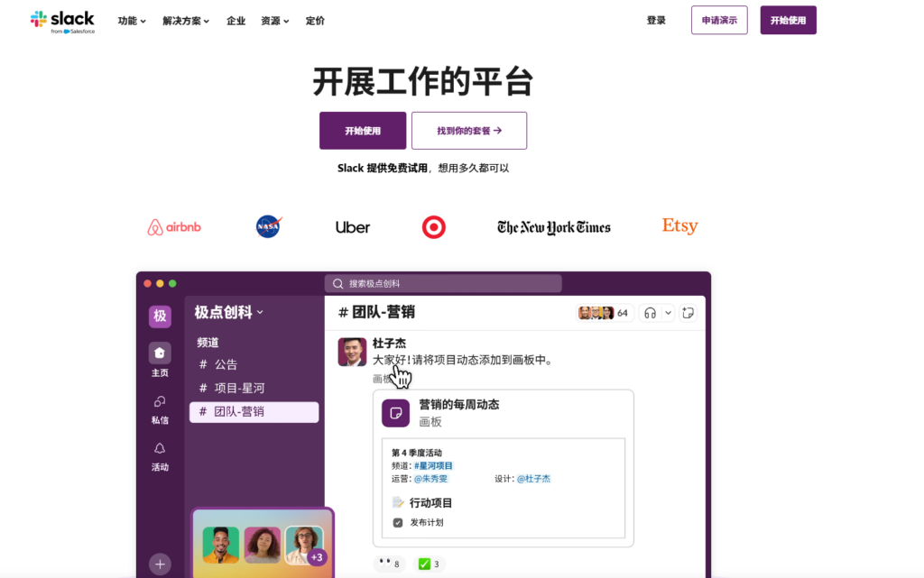Expand the 功能 dropdown menu
Image resolution: width=924 pixels, height=578 pixels.
pyautogui.click(x=132, y=21)
